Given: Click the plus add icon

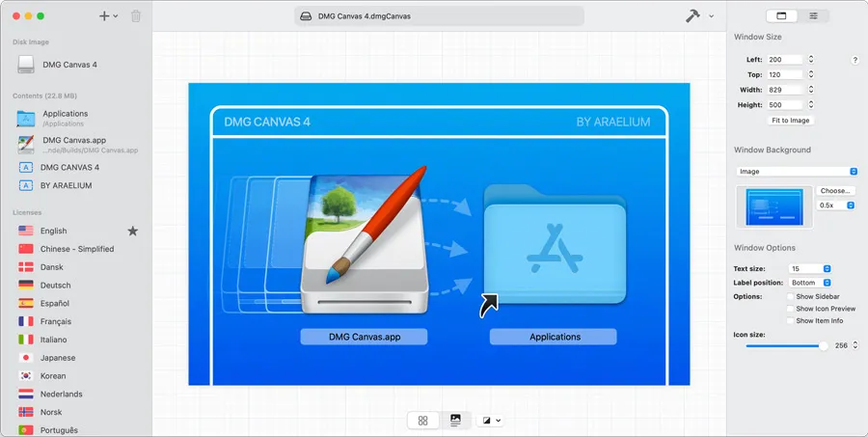Looking at the screenshot, I should point(104,16).
